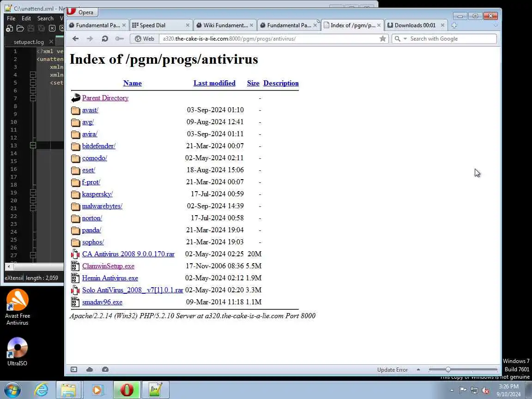The width and height of the screenshot is (532, 399).
Task: Click the Action Center flag tray icon
Action: click(462, 390)
